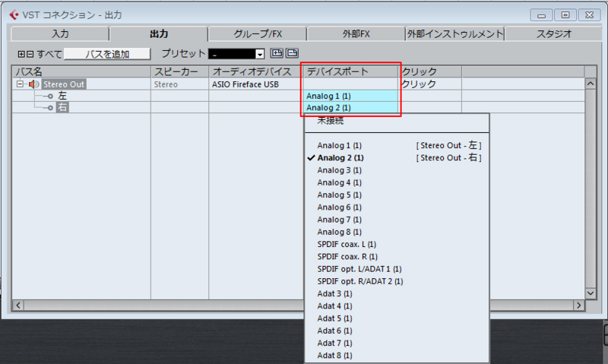This screenshot has width=608, height=364.
Task: Click the vertical scrollbar up arrow
Action: pos(591,84)
